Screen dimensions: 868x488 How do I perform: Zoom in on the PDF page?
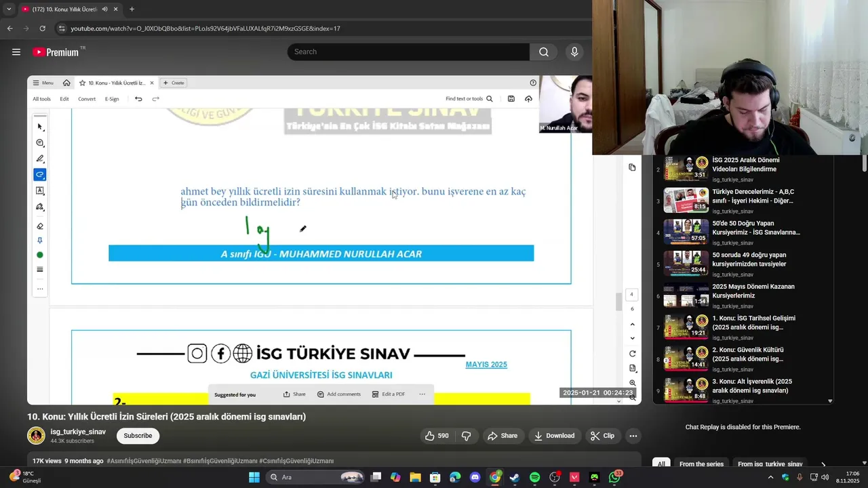click(632, 383)
